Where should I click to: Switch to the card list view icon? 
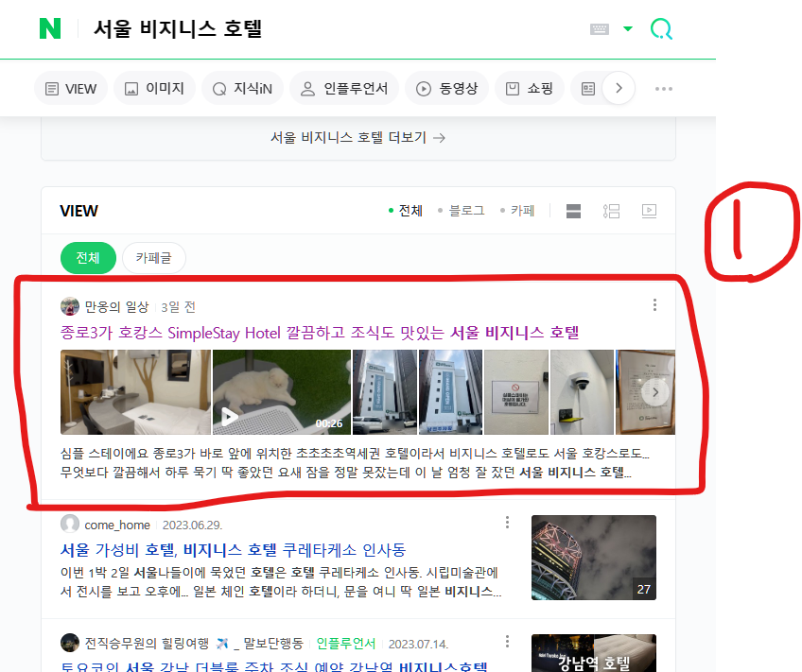[x=573, y=211]
